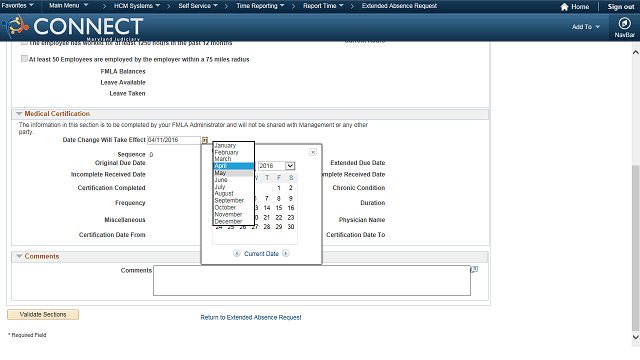This screenshot has height=360, width=640.
Task: Close the calendar popup
Action: pyautogui.click(x=313, y=152)
